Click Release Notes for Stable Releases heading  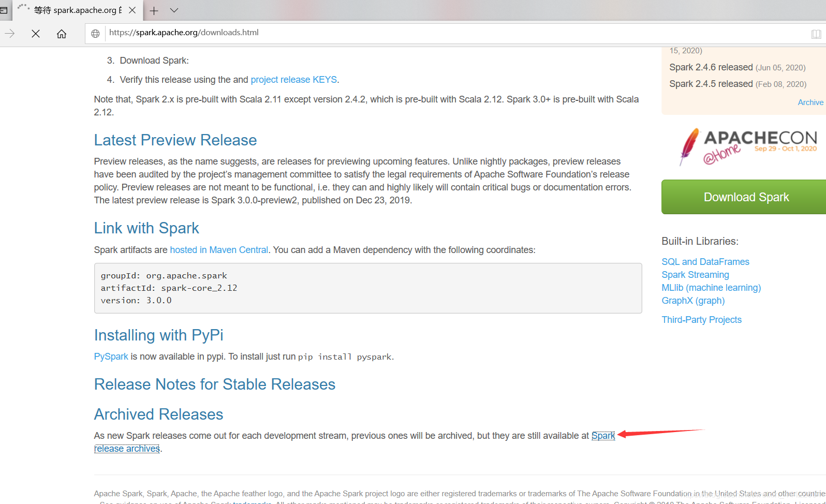pyautogui.click(x=215, y=384)
